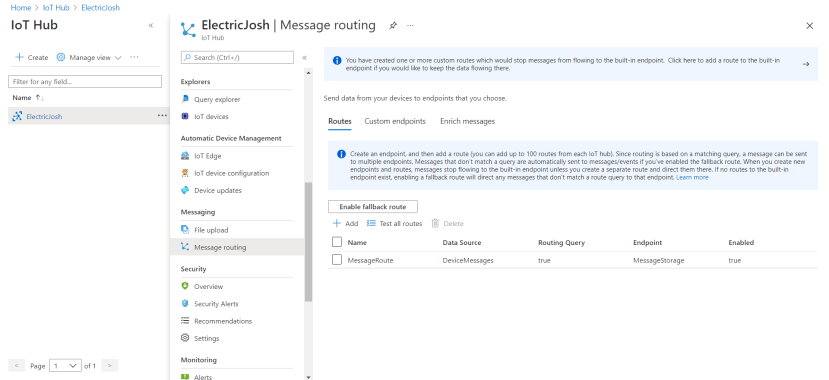Click the DeviceMessages data source cell
829x380 pixels.
[468, 261]
